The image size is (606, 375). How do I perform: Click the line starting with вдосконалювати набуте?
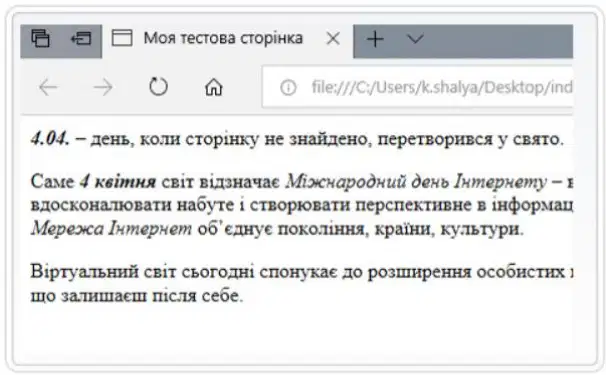click(x=302, y=205)
